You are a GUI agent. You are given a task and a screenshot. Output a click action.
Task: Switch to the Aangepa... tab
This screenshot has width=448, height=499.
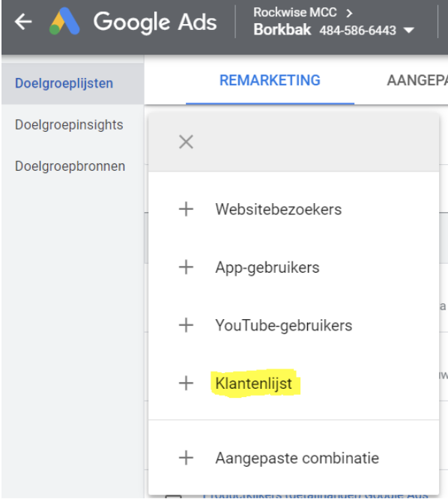(x=417, y=80)
